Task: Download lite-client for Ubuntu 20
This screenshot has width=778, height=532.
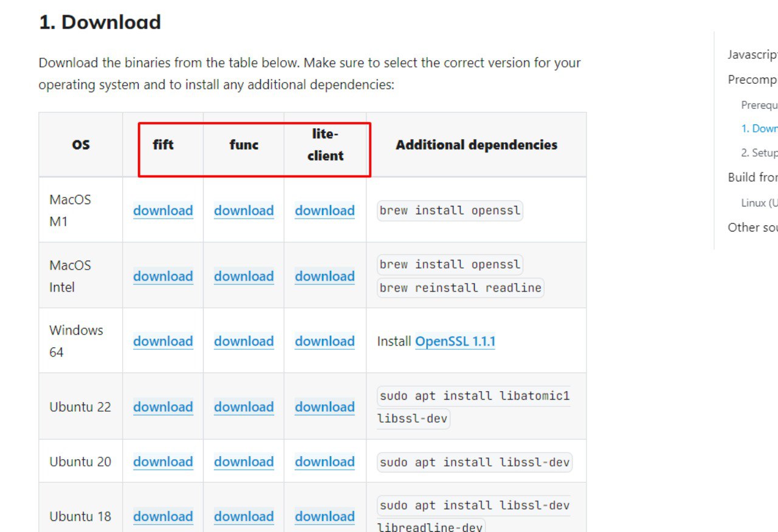Action: (325, 462)
